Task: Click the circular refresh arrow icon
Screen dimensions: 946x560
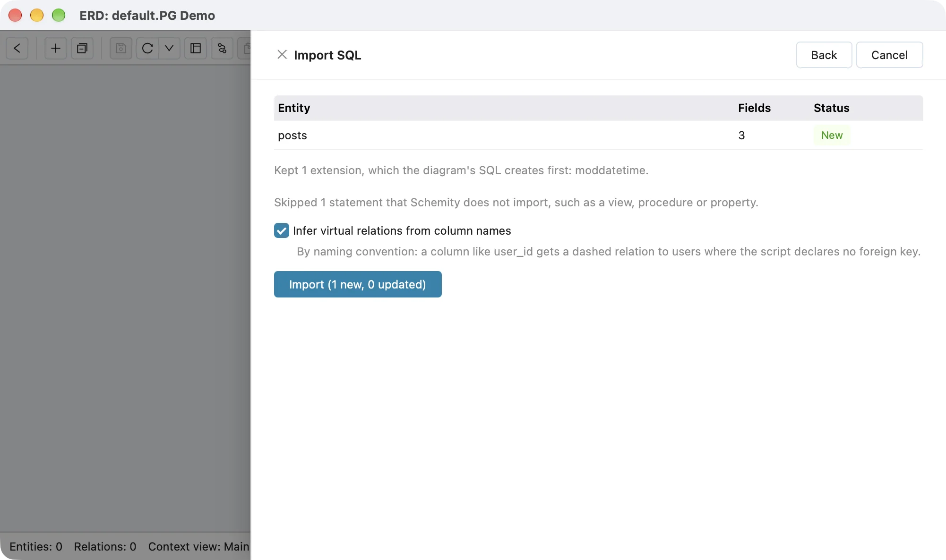Action: click(x=147, y=48)
